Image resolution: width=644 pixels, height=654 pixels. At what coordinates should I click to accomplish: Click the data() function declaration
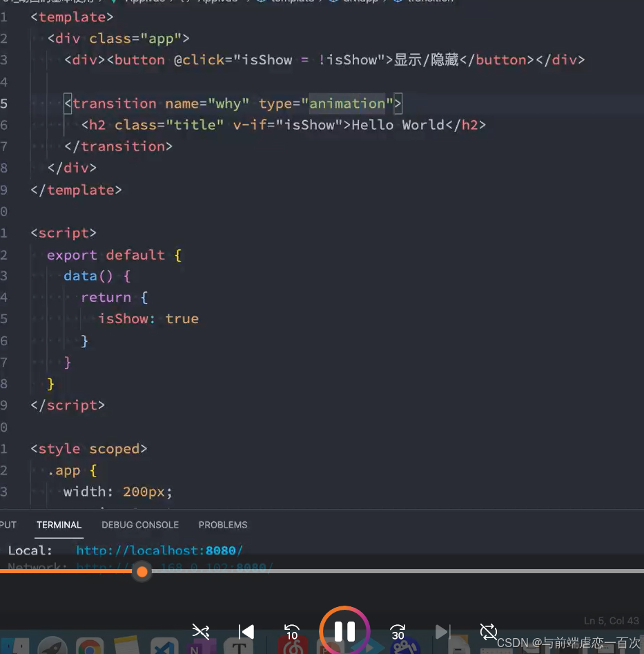tap(97, 276)
